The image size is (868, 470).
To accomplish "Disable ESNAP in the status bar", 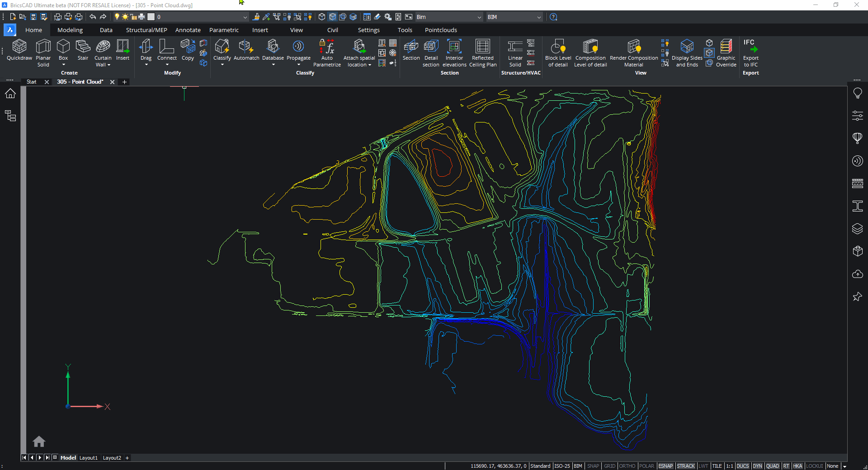I will pos(665,466).
